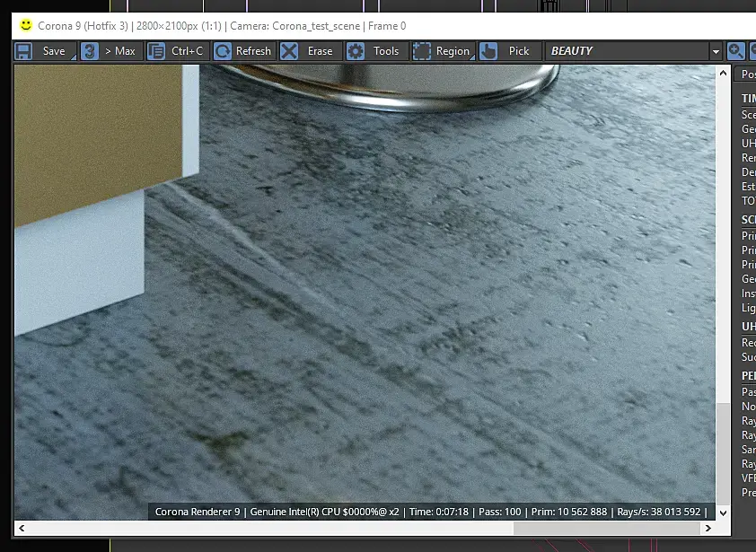Click the Save text button

(54, 51)
